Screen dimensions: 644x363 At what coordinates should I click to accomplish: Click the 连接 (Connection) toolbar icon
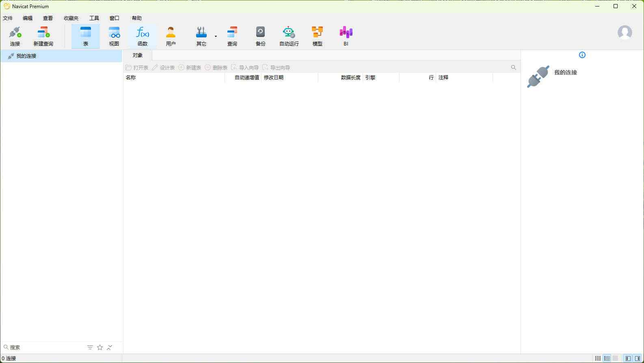pyautogui.click(x=15, y=36)
